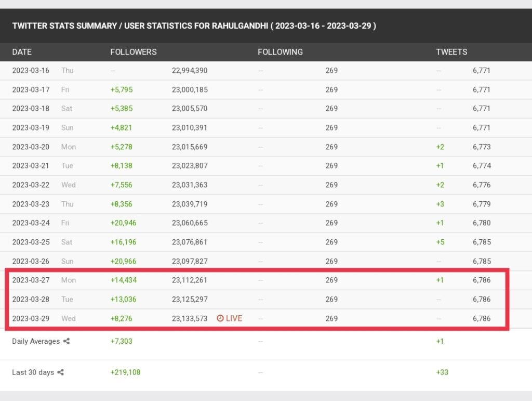Select the follower total 22,994,390

point(190,71)
